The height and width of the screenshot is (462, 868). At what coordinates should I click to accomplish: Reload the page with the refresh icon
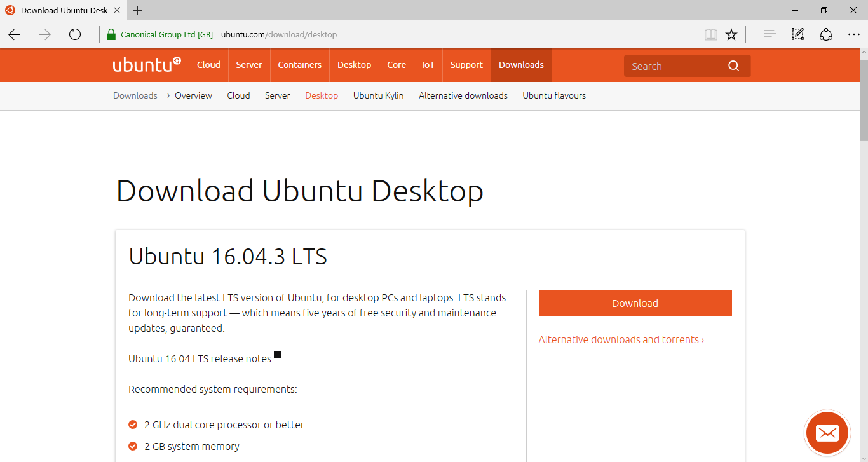point(75,34)
